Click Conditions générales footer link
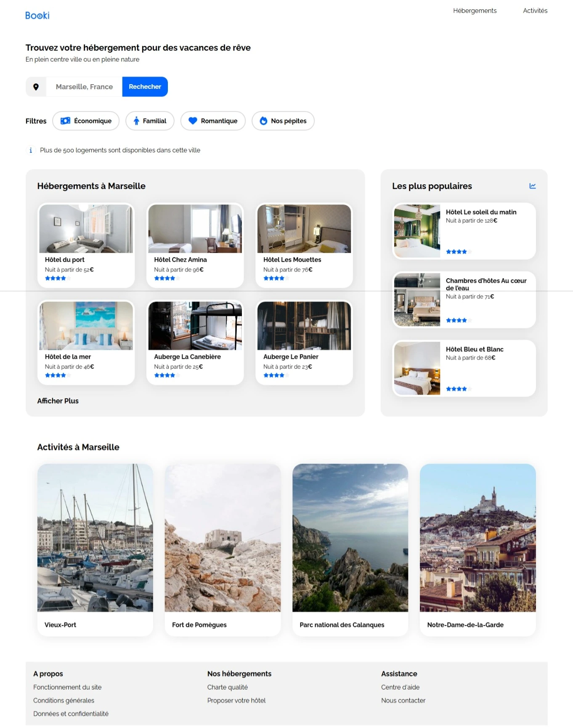573x728 pixels. (64, 701)
